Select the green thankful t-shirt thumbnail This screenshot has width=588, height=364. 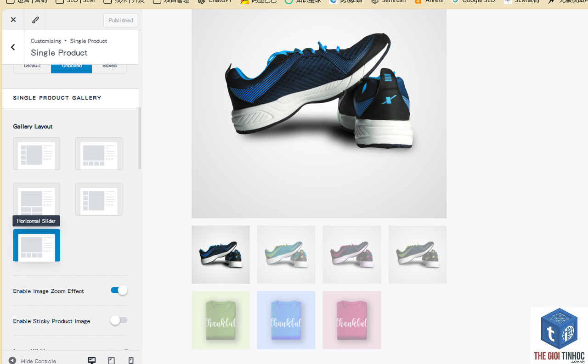point(220,320)
